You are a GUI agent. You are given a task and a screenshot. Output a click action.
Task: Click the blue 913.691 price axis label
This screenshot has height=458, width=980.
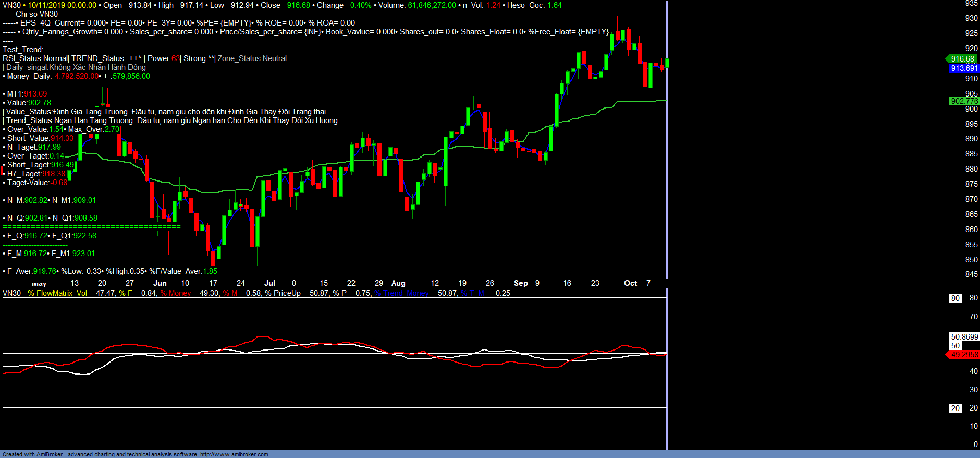[964, 68]
